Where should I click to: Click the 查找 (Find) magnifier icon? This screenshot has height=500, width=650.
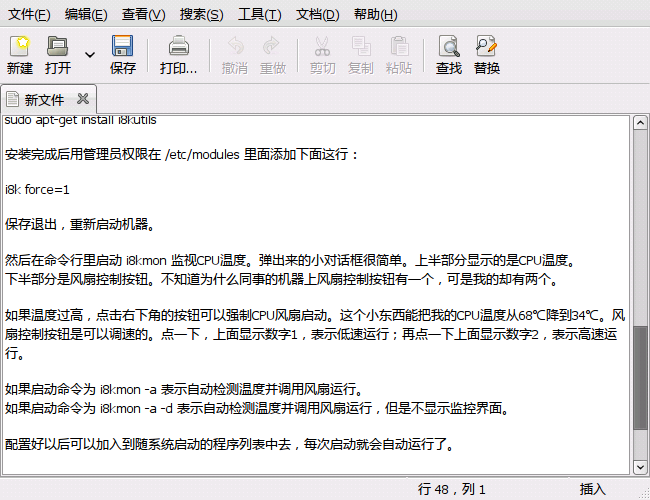point(449,46)
